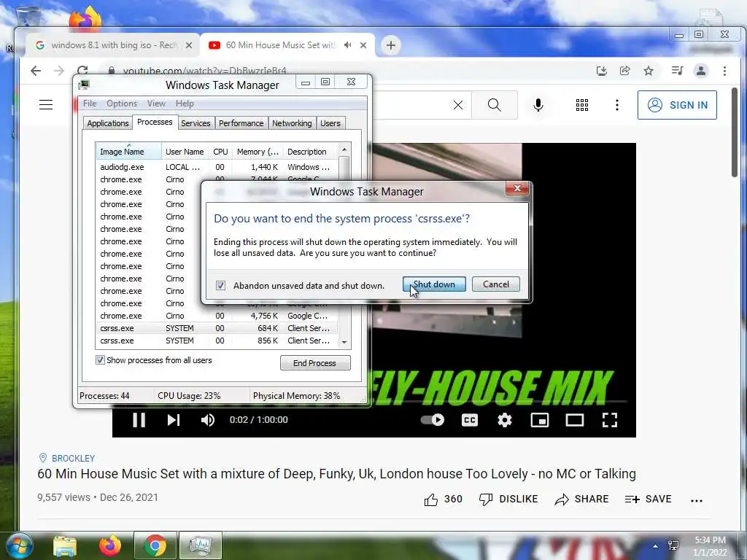The image size is (747, 560).
Task: Sort processes by Image Name column
Action: coord(128,152)
